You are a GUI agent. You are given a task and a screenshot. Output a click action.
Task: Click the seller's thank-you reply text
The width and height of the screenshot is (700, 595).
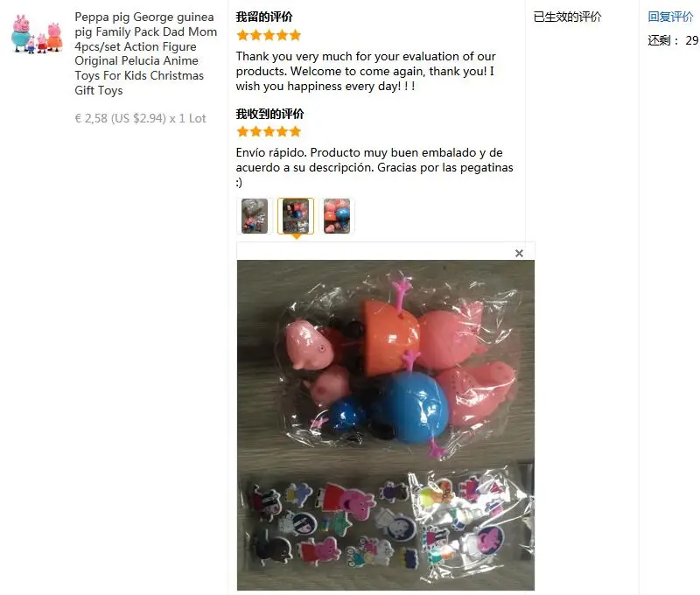point(366,72)
